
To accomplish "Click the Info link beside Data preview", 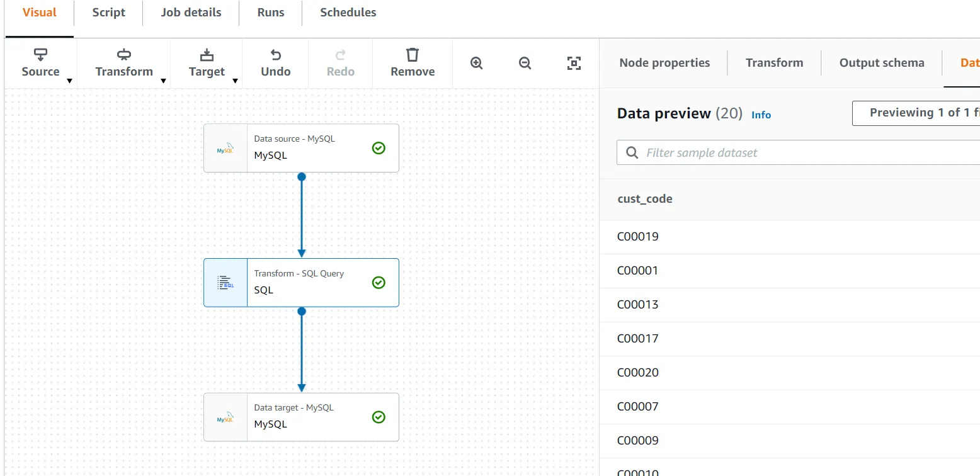I will [761, 115].
